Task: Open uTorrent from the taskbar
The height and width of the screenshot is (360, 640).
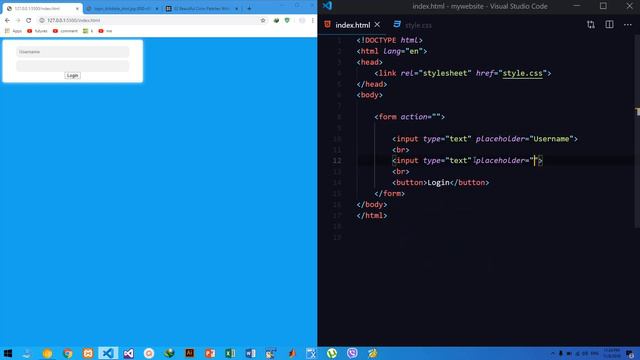Action: click(332, 353)
